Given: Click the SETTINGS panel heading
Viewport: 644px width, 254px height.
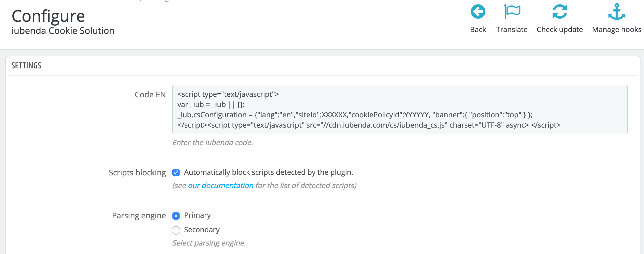Looking at the screenshot, I should pyautogui.click(x=26, y=66).
